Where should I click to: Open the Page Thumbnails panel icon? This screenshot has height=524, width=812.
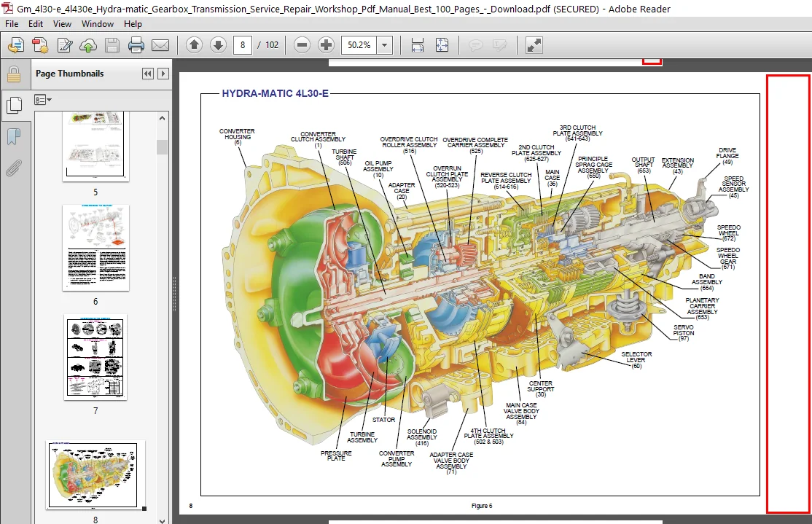(14, 106)
